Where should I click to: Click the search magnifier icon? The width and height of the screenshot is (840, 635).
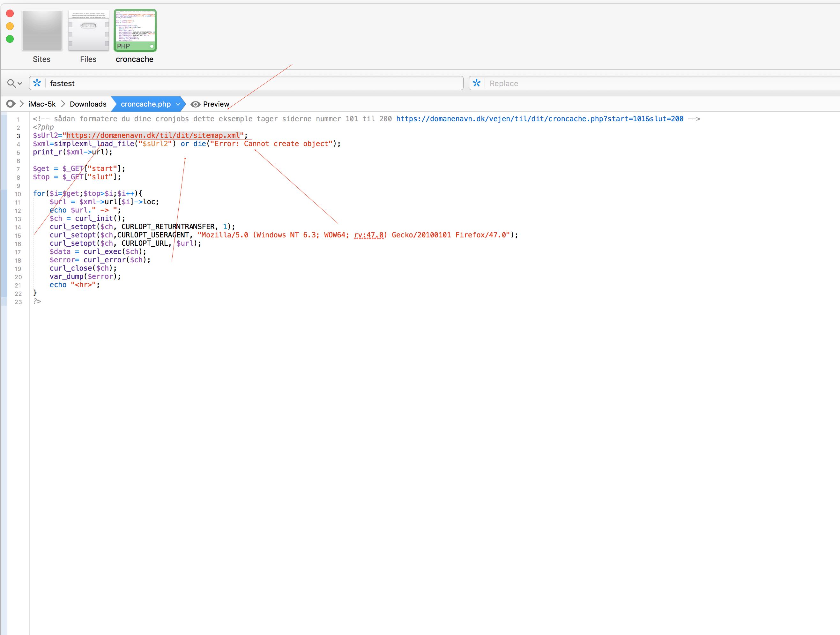[11, 83]
